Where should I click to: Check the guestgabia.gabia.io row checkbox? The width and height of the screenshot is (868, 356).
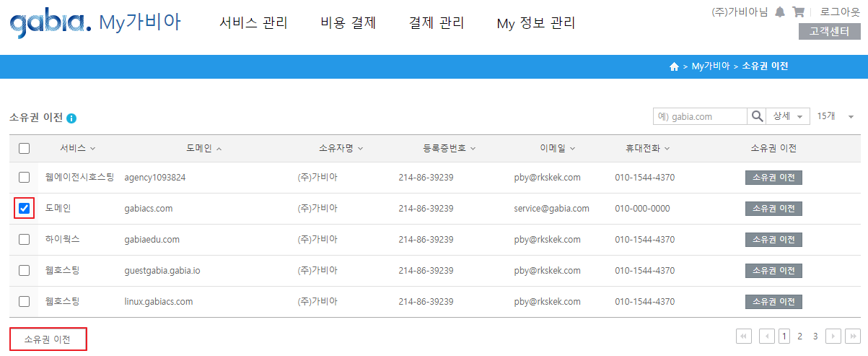24,270
